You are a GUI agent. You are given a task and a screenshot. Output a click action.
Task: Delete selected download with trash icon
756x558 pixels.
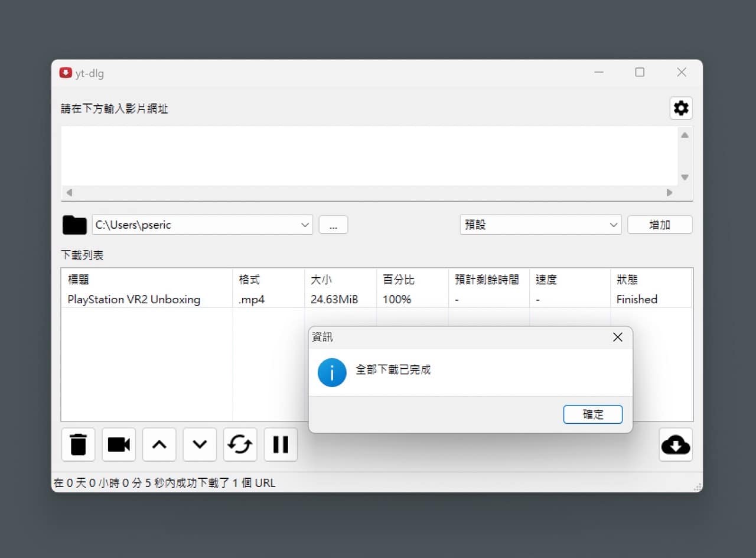78,445
